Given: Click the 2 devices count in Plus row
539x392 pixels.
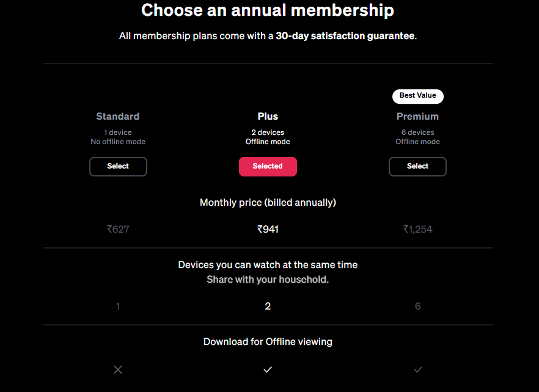Looking at the screenshot, I should click(x=268, y=307).
